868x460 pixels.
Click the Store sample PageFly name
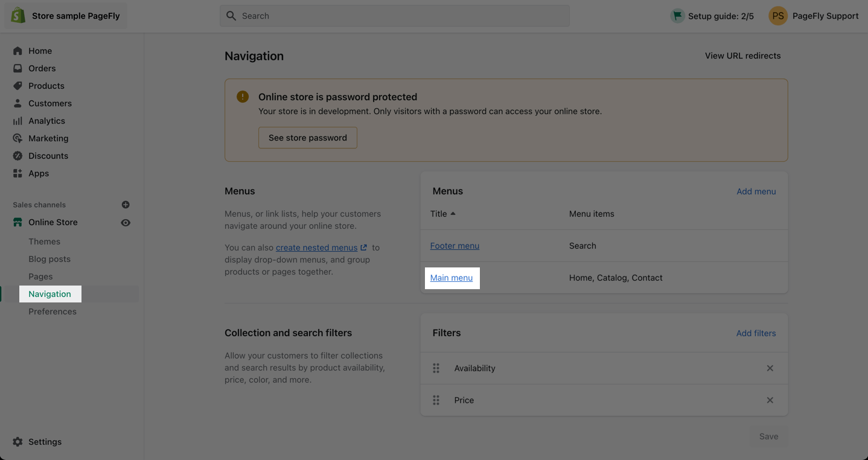click(x=76, y=16)
